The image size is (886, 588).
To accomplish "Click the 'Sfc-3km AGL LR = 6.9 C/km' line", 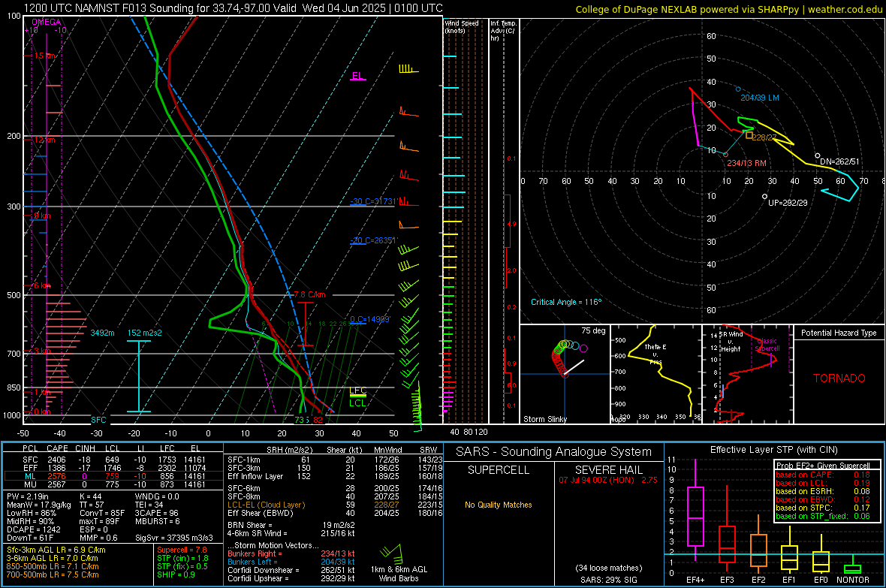I will tap(56, 550).
